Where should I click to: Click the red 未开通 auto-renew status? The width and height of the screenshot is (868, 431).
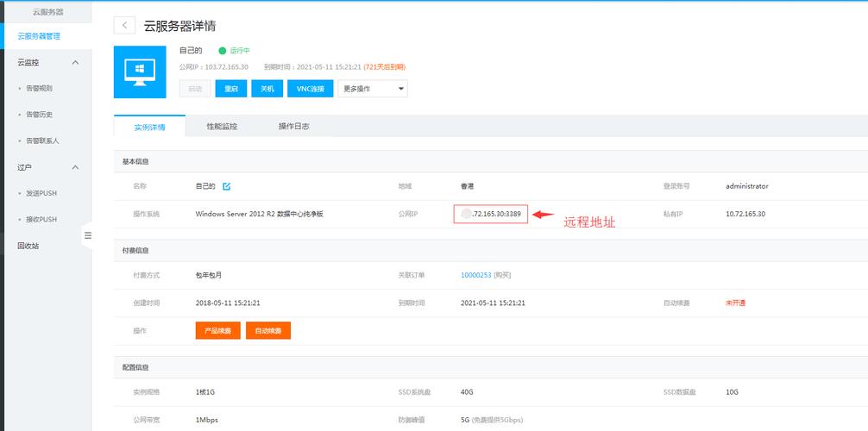coord(736,303)
